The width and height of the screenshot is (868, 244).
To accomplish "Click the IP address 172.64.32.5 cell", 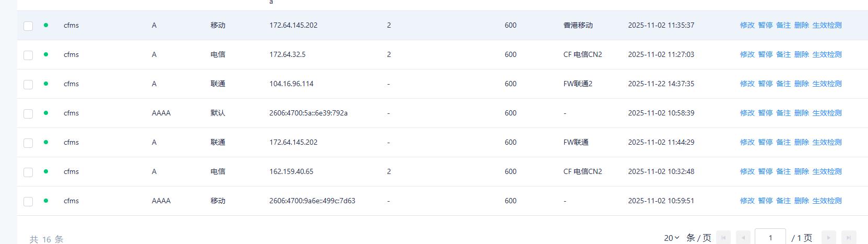I will pos(287,54).
